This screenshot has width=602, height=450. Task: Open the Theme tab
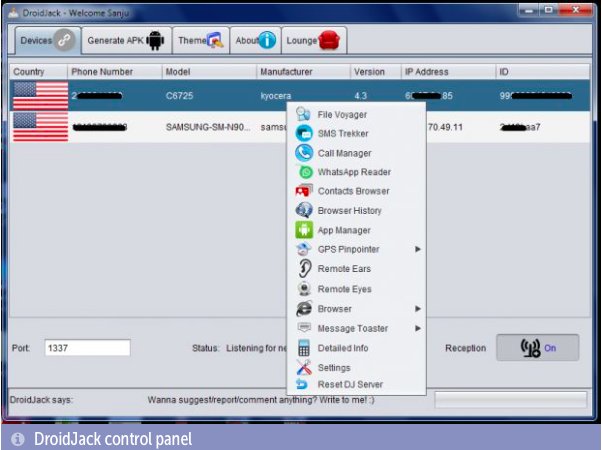[200, 40]
